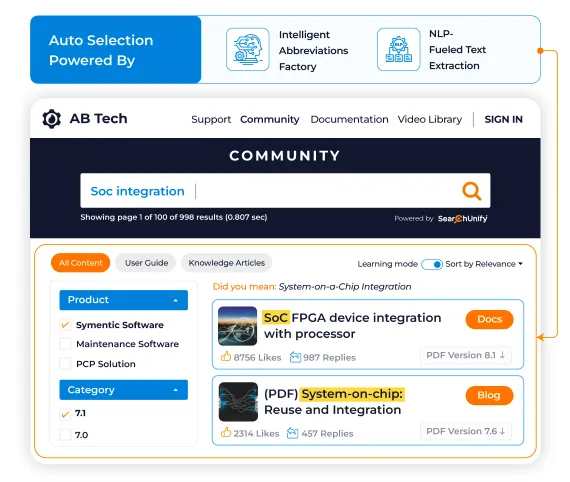Click the 2314 Likes text

[x=256, y=434]
